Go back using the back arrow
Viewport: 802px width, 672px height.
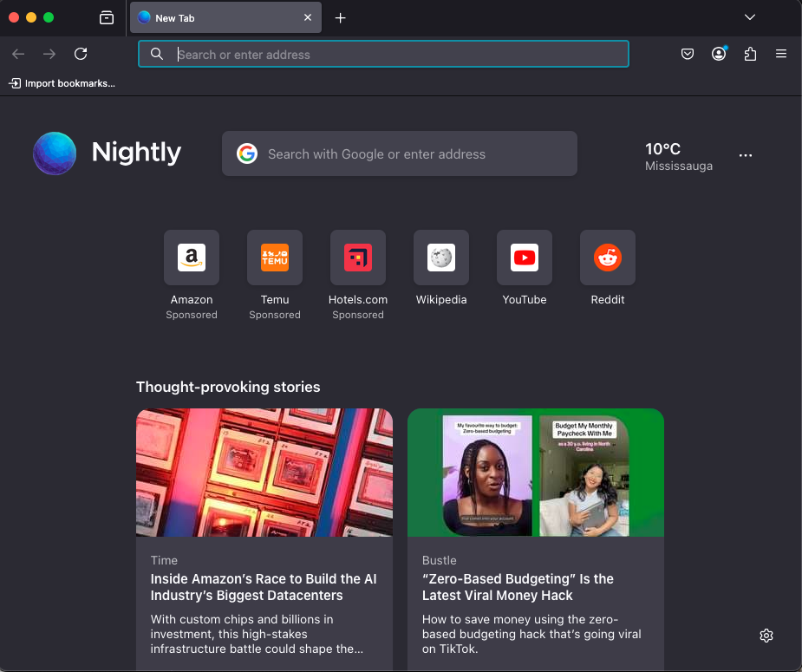click(18, 54)
